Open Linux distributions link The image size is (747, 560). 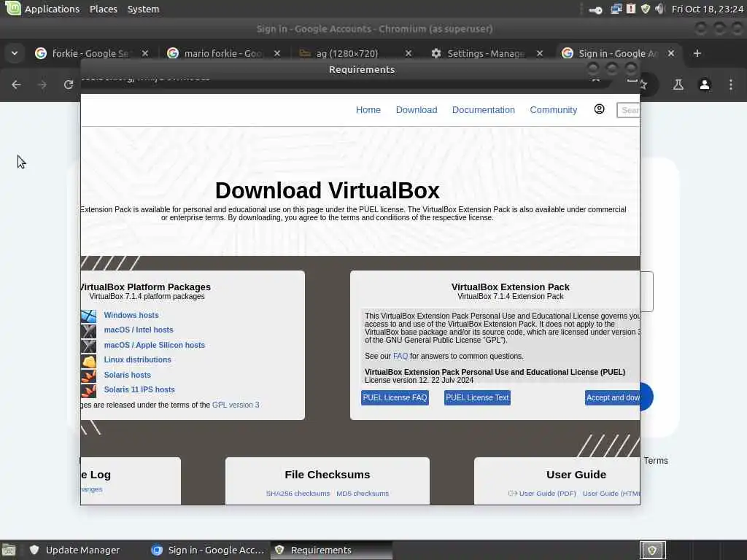(x=137, y=360)
